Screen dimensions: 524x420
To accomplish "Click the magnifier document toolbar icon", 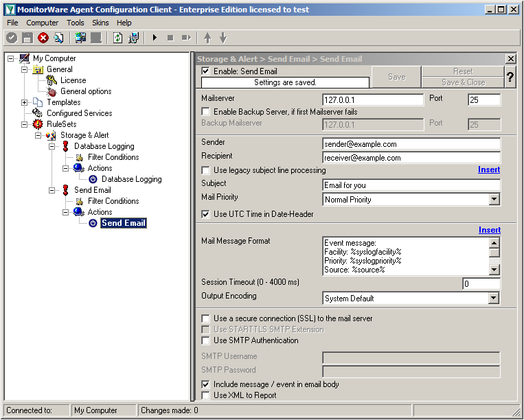I will [58, 38].
